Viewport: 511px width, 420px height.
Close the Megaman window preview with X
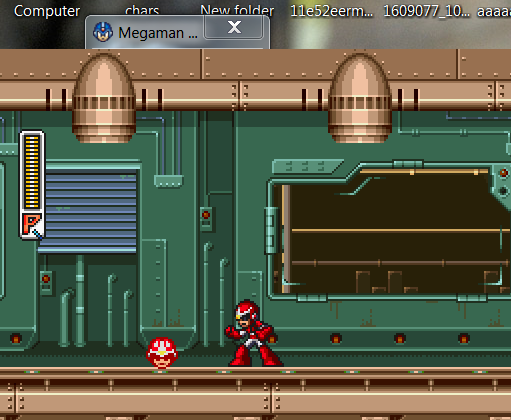234,27
